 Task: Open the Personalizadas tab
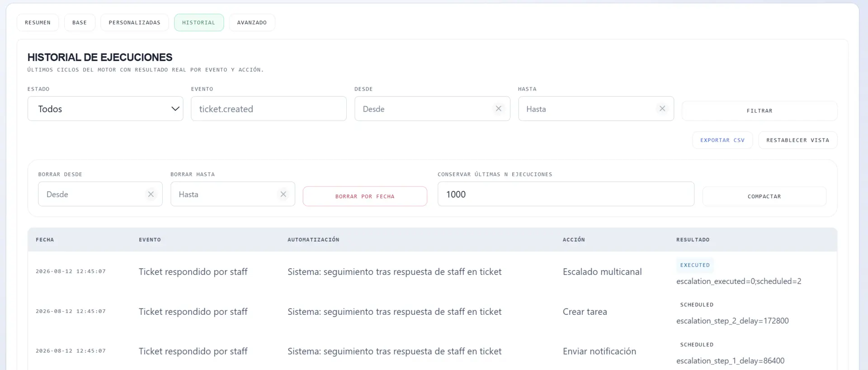134,23
